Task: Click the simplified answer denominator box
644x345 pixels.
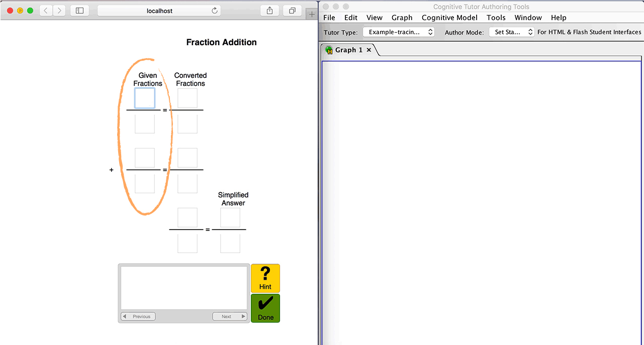Action: click(230, 244)
